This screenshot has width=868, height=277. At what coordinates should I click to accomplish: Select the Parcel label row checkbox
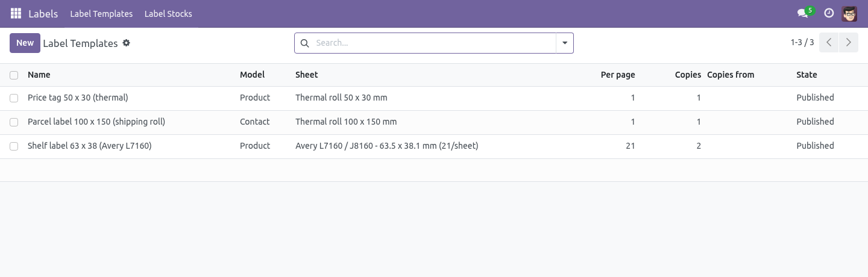coord(14,122)
